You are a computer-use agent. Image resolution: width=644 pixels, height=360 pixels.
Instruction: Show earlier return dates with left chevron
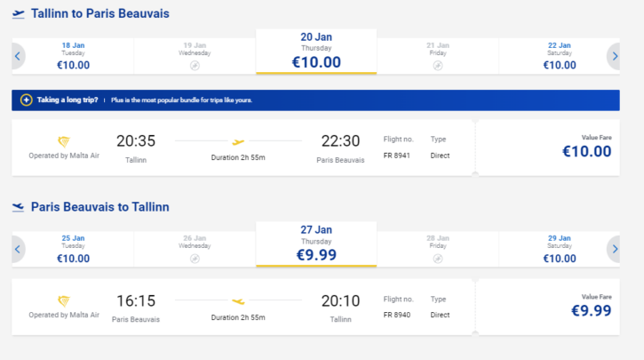(x=18, y=249)
